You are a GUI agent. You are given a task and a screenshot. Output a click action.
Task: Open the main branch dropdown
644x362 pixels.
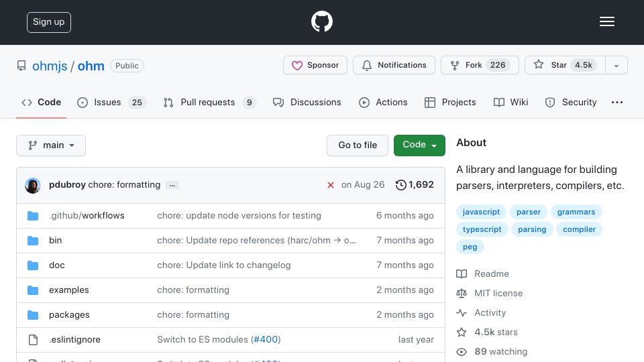pyautogui.click(x=51, y=145)
